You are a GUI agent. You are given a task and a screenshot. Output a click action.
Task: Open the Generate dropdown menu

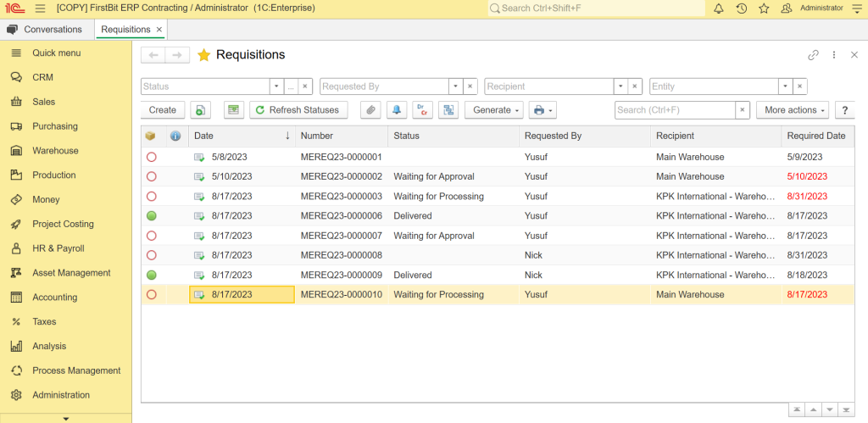click(x=494, y=110)
